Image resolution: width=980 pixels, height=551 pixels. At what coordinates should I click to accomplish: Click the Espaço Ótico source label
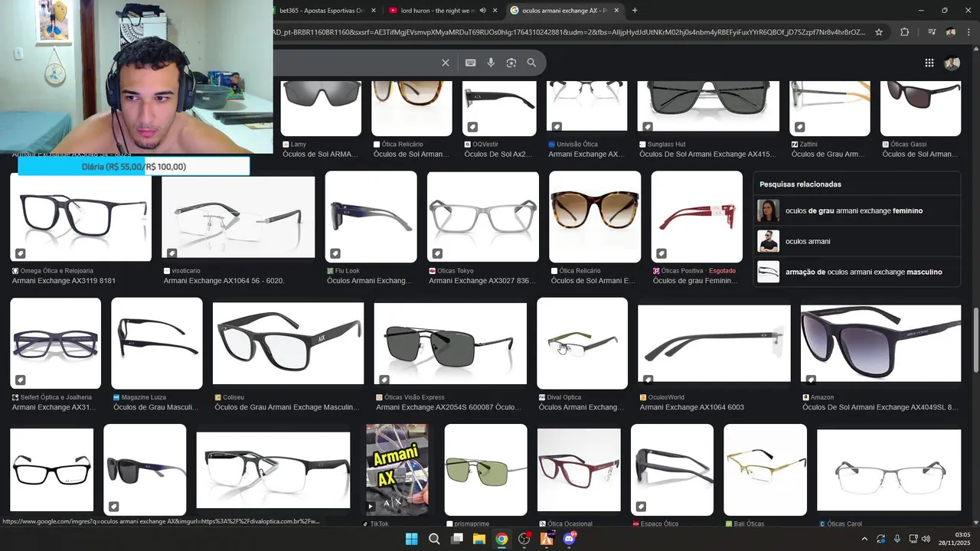(x=660, y=523)
